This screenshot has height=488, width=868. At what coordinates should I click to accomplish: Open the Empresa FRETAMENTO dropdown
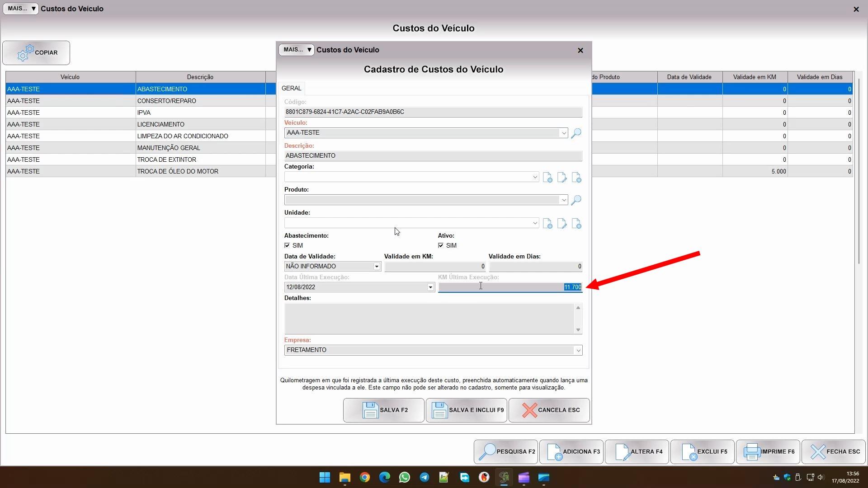578,350
